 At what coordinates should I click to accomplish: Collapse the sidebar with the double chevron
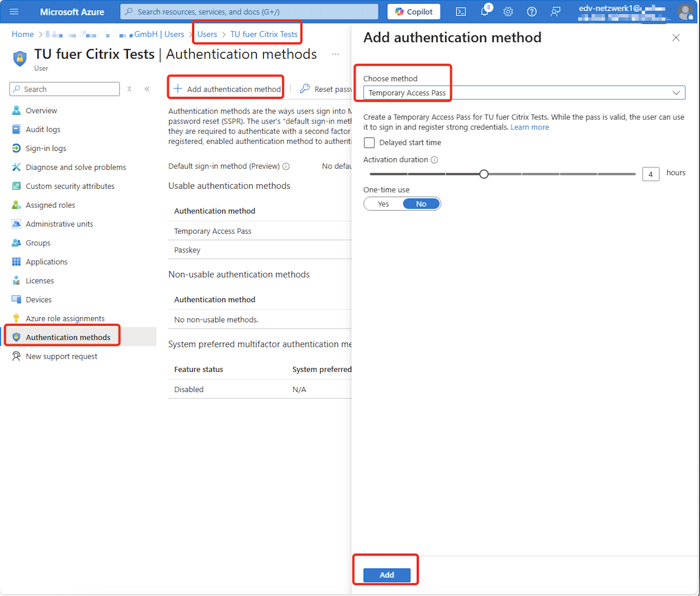pyautogui.click(x=147, y=89)
